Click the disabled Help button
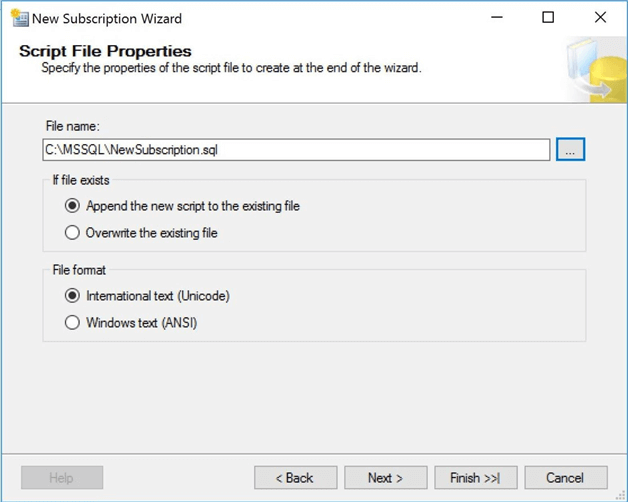 [x=62, y=477]
